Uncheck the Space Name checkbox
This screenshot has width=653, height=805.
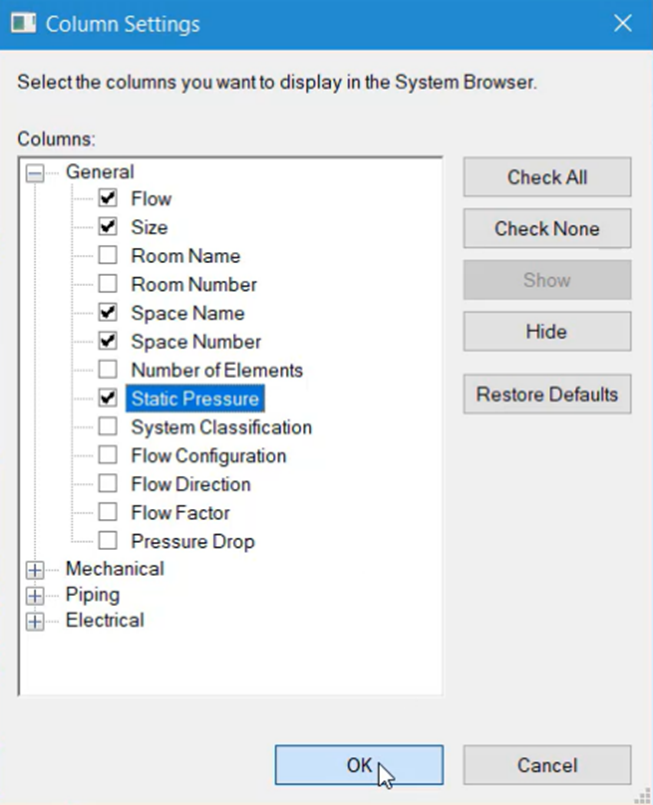tap(108, 312)
